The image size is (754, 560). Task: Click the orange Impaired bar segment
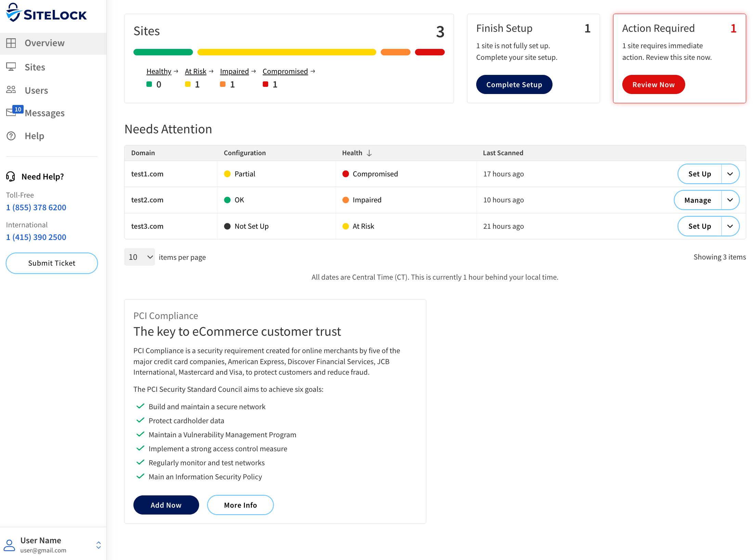[x=395, y=52]
